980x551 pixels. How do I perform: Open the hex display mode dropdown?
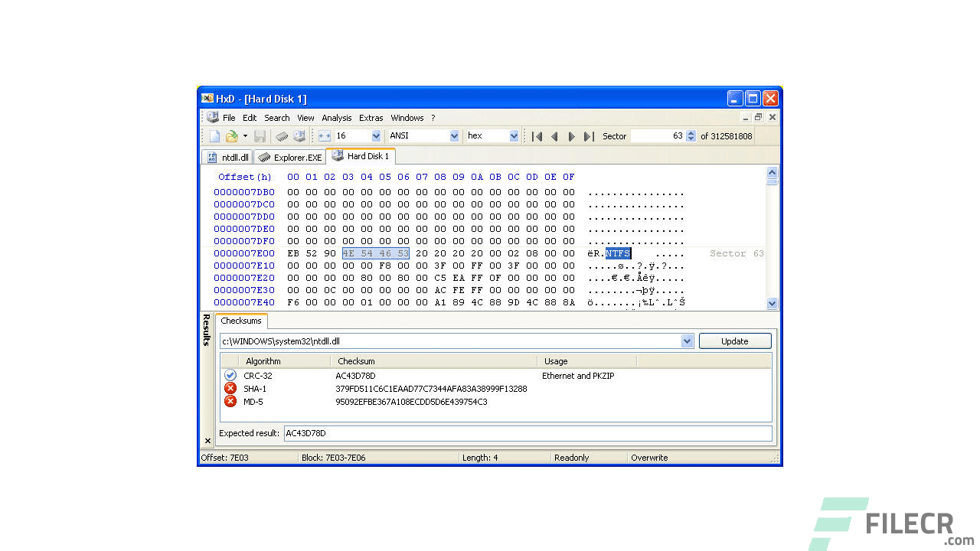point(514,135)
